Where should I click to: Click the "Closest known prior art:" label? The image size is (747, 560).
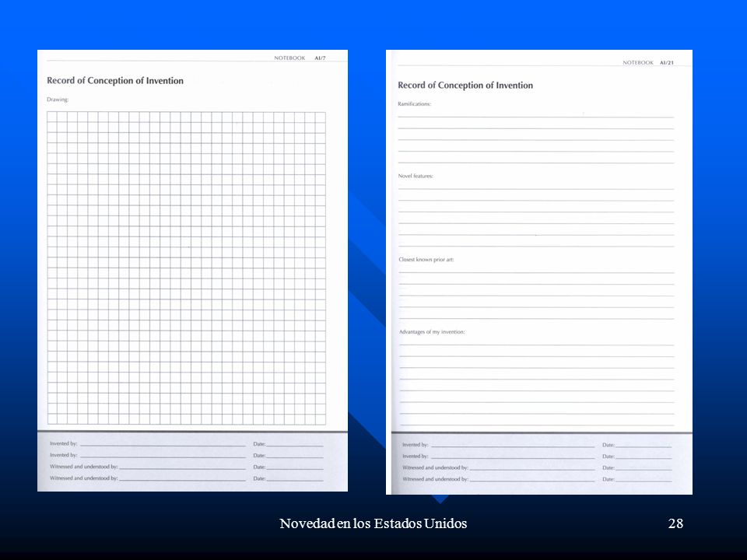[x=426, y=260]
